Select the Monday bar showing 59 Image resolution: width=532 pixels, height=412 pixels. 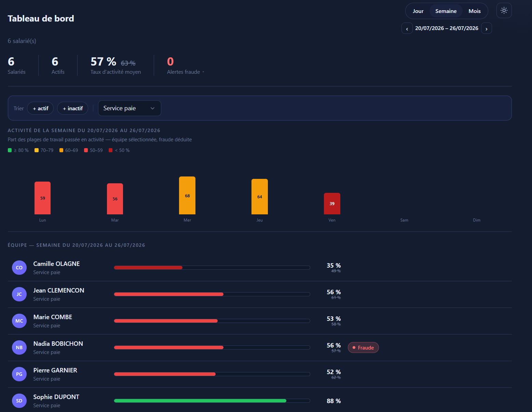point(42,198)
